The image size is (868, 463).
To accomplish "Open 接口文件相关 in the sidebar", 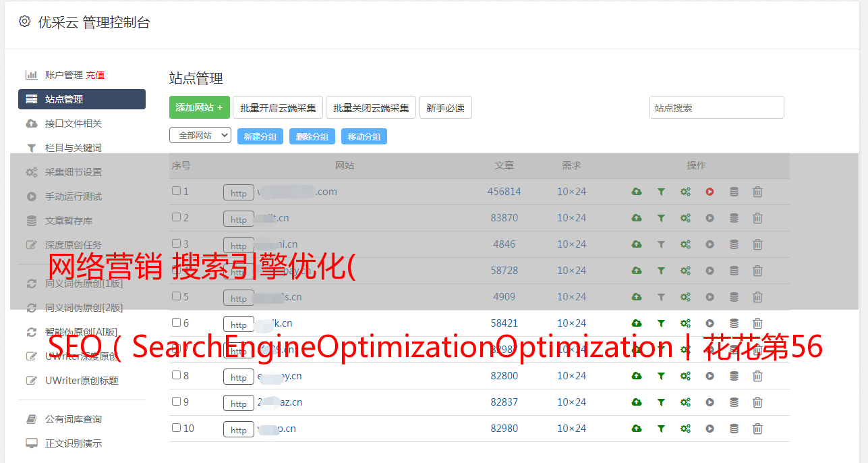I will [74, 124].
